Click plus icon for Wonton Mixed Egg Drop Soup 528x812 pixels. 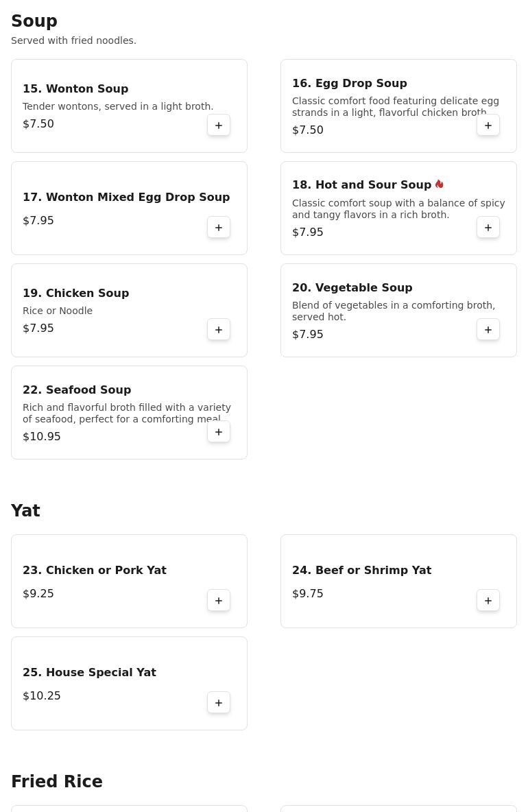pyautogui.click(x=219, y=227)
